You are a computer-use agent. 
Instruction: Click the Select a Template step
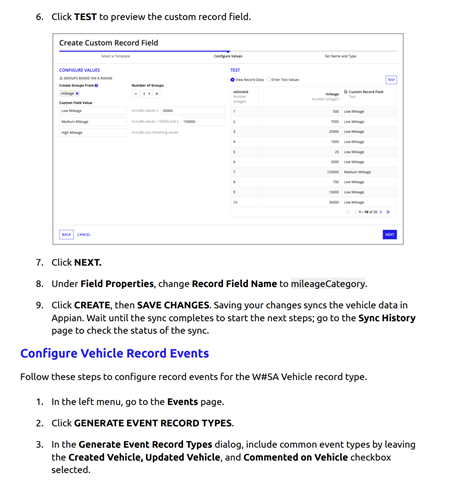115,56
